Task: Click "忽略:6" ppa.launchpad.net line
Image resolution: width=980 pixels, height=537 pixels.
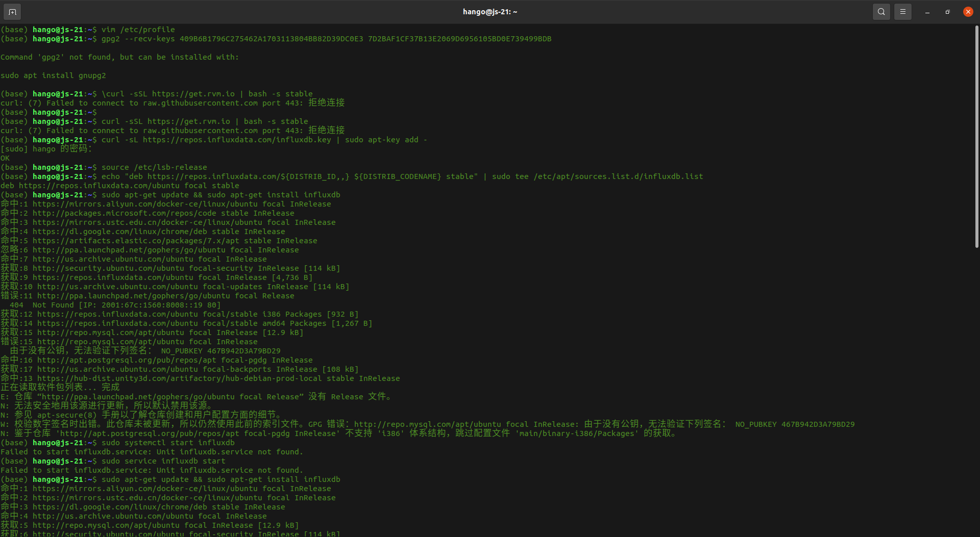Action: coord(150,250)
